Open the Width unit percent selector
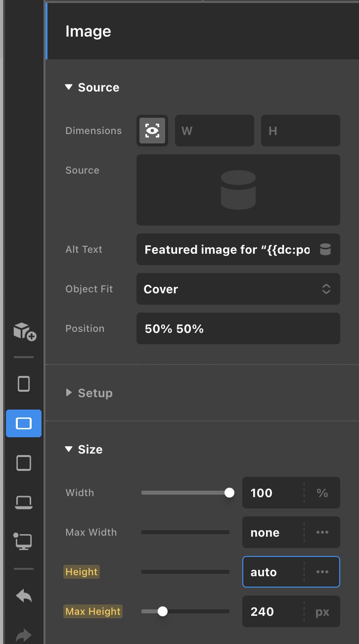This screenshot has height=644, width=359. pyautogui.click(x=322, y=493)
